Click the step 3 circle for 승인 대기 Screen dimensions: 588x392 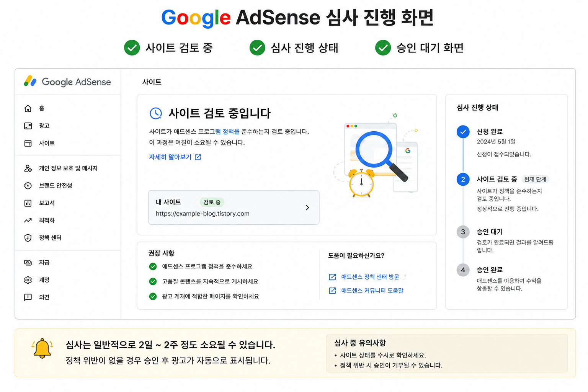pyautogui.click(x=463, y=232)
